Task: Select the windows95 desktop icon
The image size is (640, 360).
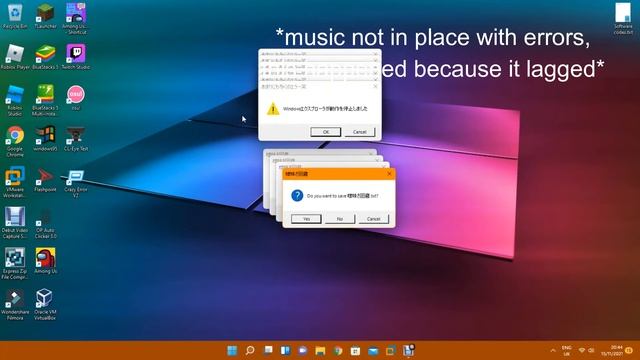Action: pyautogui.click(x=45, y=139)
